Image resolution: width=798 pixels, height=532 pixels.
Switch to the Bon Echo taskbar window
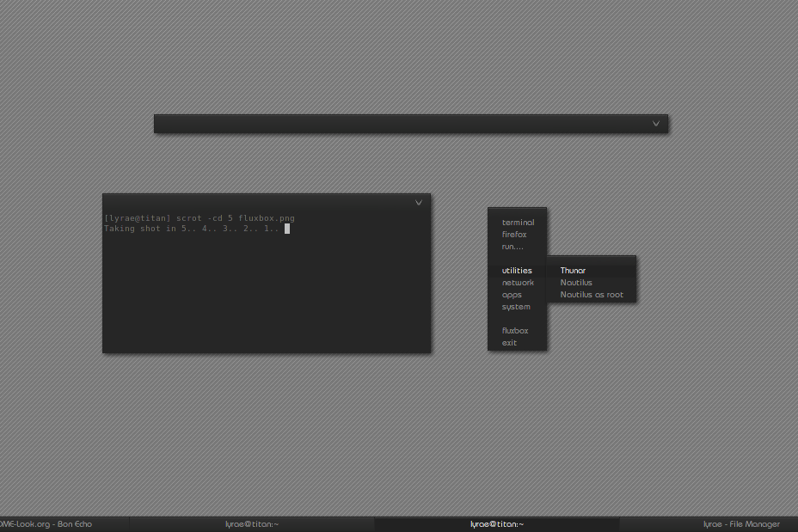tap(64, 524)
